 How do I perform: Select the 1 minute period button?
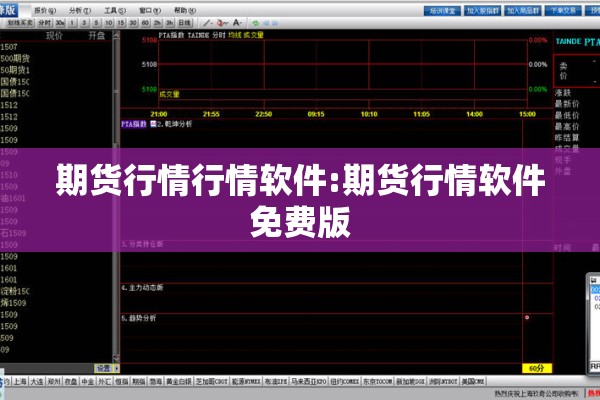[x=72, y=23]
